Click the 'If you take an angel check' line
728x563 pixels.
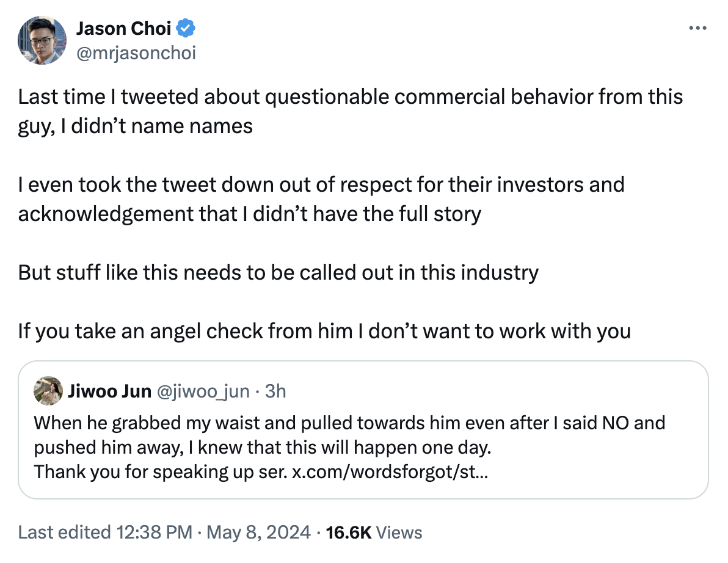pos(324,331)
